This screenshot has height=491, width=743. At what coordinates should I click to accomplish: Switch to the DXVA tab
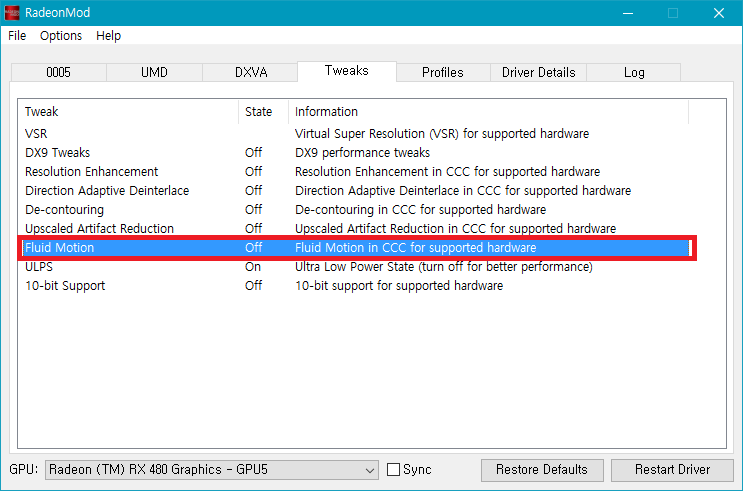(251, 73)
